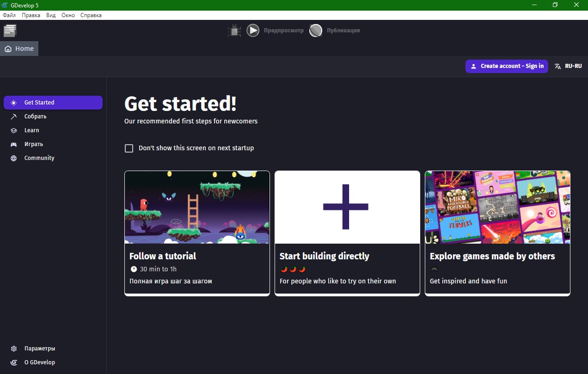Click the debugger chip icon in toolbar

234,31
